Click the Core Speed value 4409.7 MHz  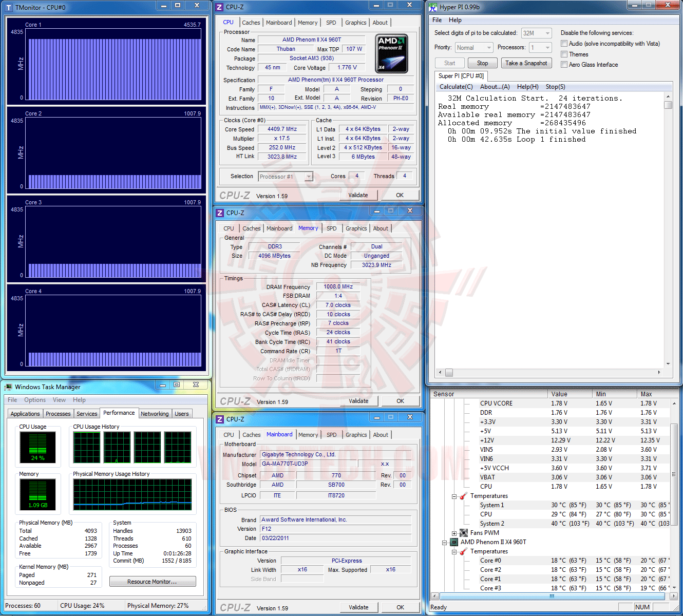(x=282, y=129)
